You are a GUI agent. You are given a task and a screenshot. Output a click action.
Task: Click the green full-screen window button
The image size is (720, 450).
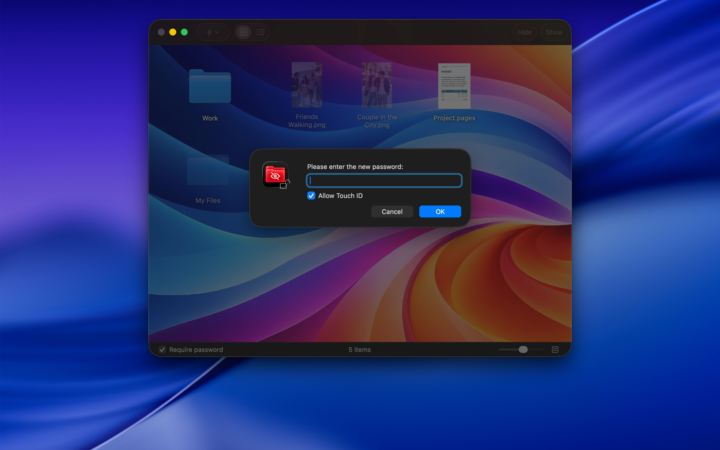(x=184, y=32)
